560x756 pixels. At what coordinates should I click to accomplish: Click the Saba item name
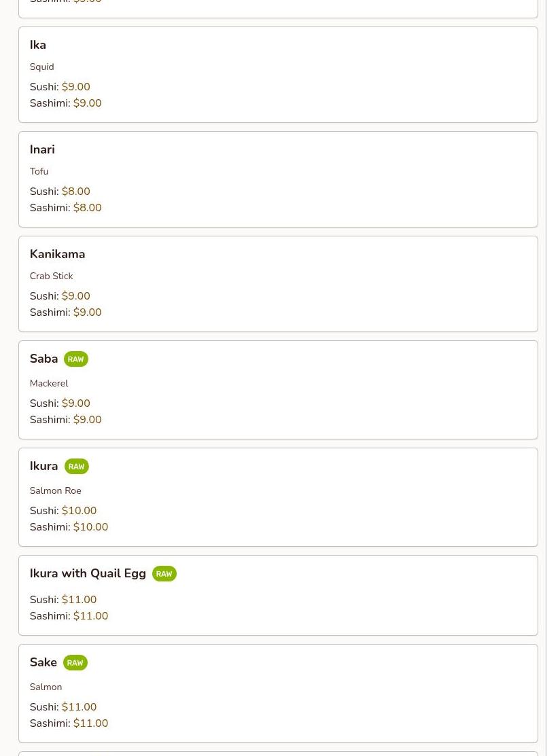[43, 359]
